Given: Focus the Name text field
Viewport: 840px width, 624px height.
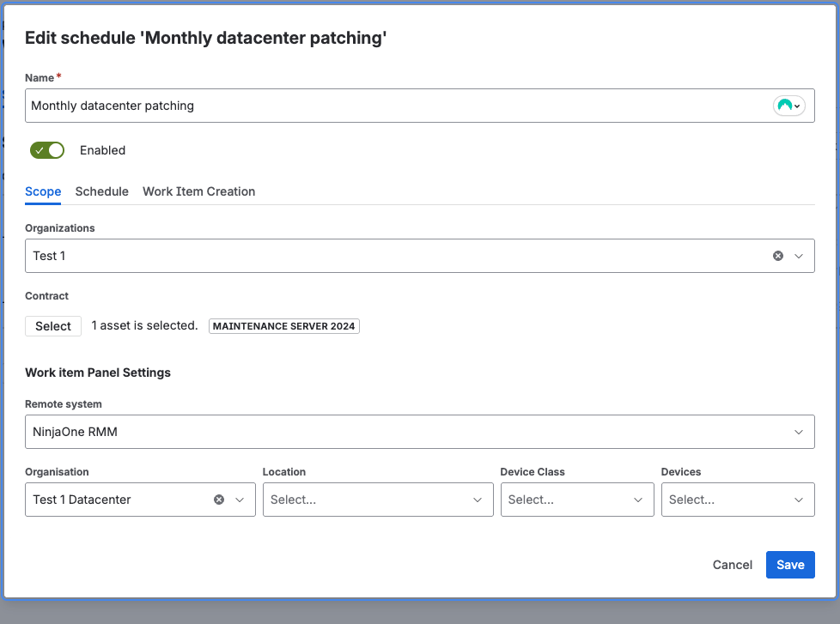Looking at the screenshot, I should click(395, 106).
